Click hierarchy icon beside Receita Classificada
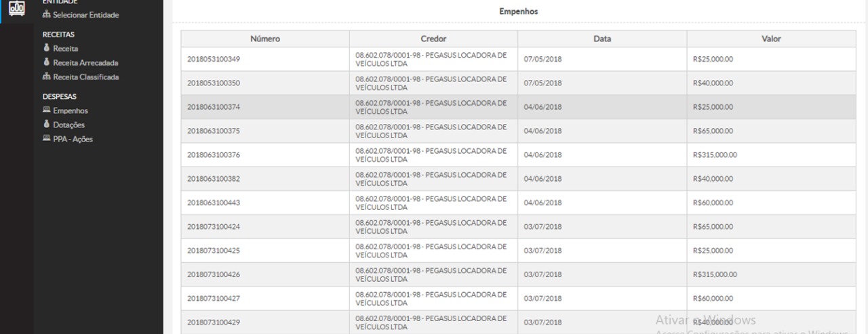This screenshot has width=868, height=334. point(46,77)
